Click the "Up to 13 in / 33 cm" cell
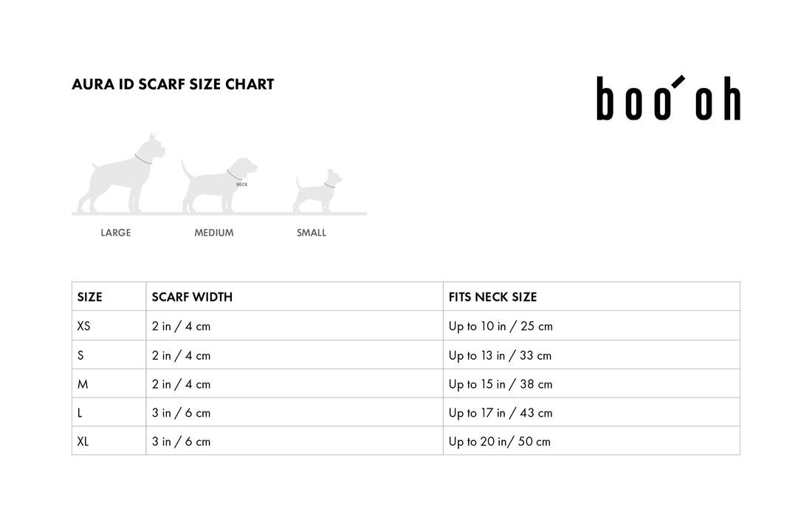The image size is (812, 526). pyautogui.click(x=500, y=355)
